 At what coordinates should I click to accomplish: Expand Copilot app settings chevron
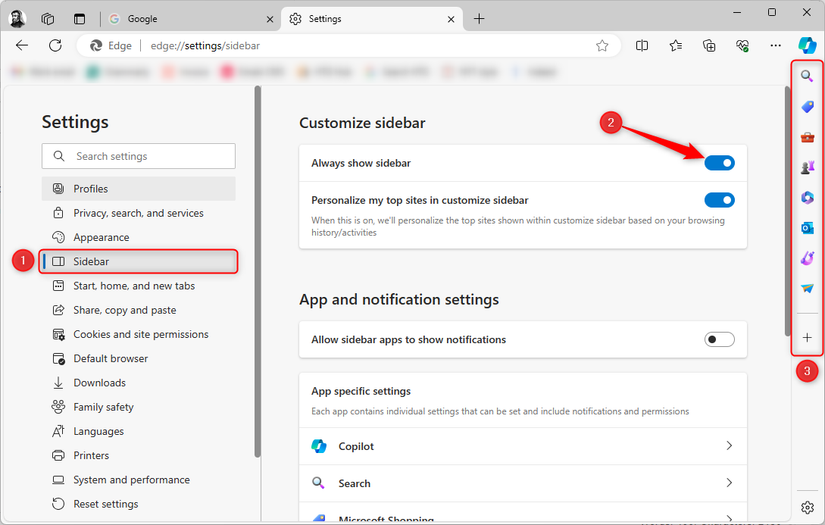click(x=729, y=446)
